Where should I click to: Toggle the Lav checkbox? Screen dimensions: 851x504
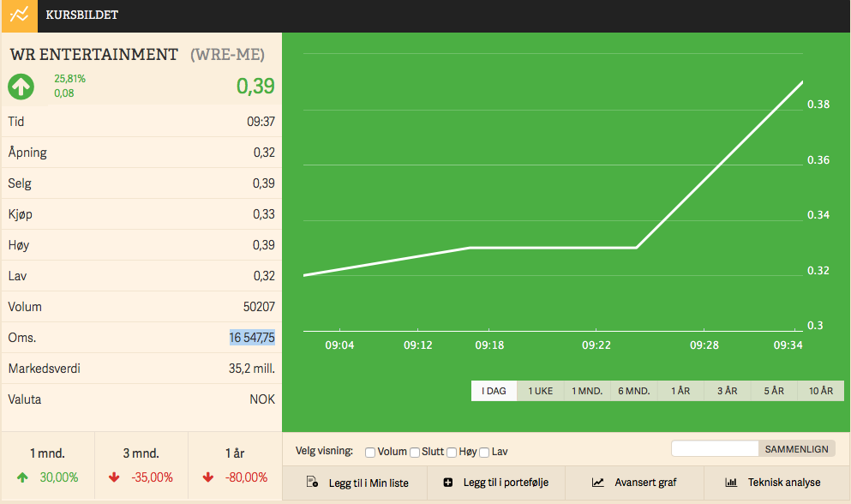click(484, 453)
